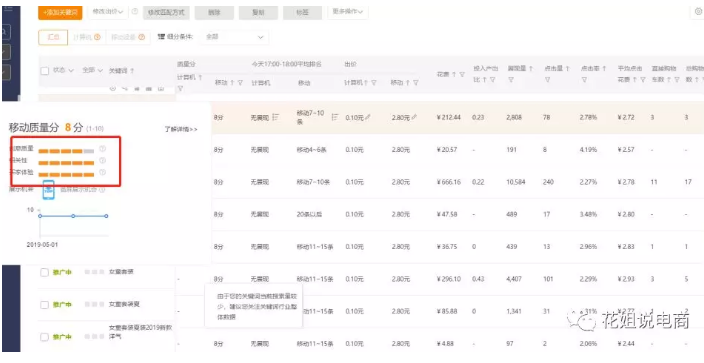Edit the 0.10元 computer bid pencil icon
704x363 pixels.
(368, 117)
